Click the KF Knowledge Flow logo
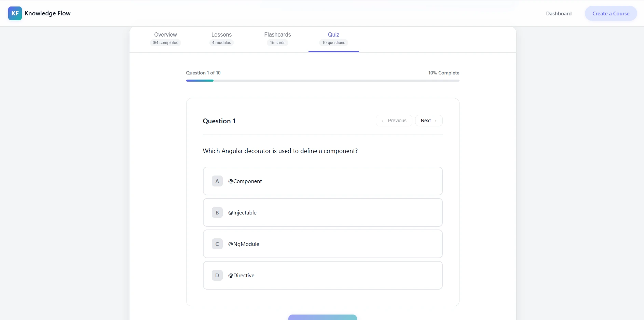 point(39,13)
